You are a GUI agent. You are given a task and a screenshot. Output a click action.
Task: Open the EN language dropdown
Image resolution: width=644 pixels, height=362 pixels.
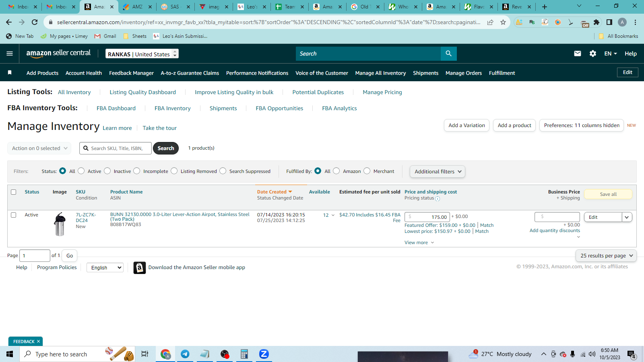click(611, 53)
